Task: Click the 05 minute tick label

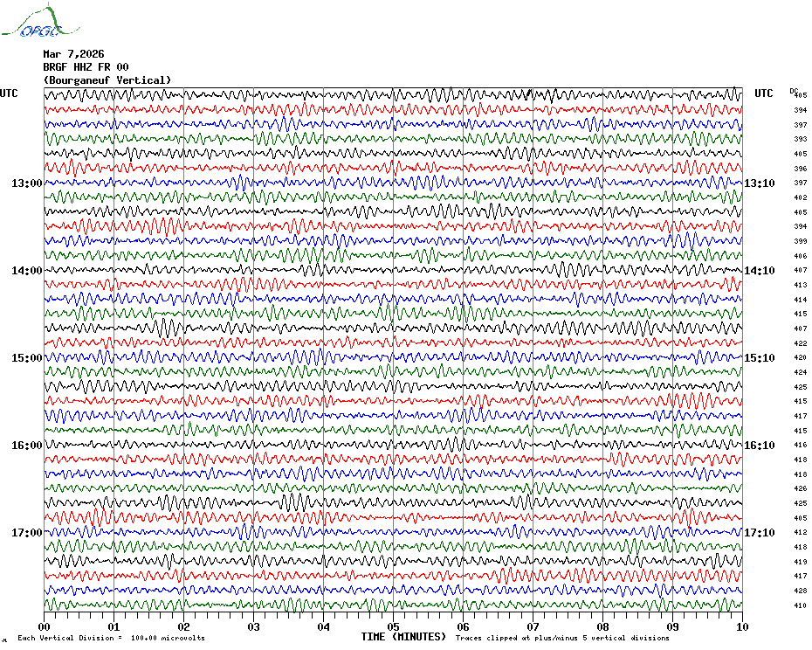Action: (393, 626)
